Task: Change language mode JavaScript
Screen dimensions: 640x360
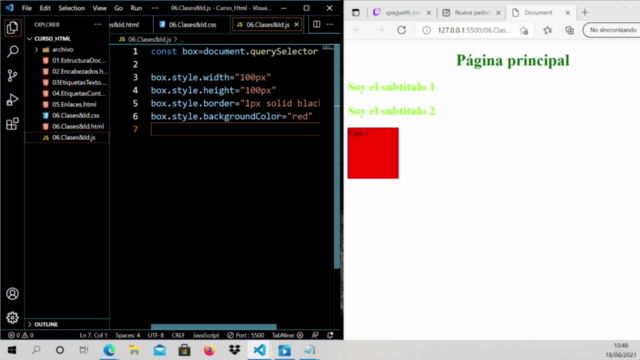Action: tap(206, 335)
